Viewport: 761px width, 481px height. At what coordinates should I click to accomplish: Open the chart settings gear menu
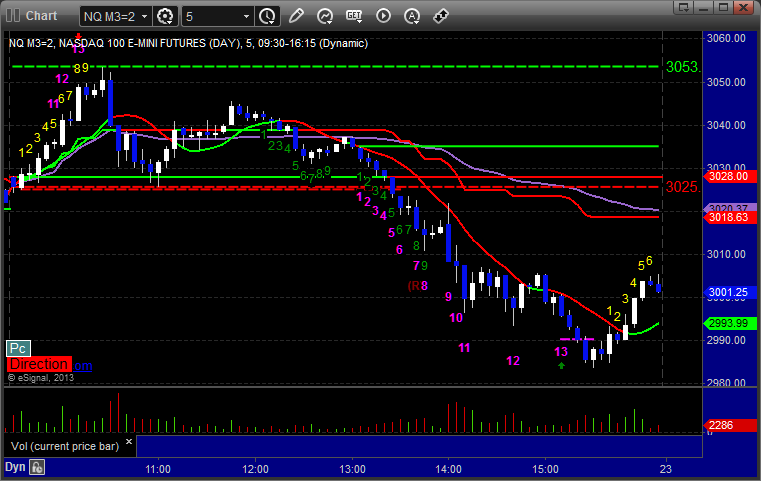[x=165, y=17]
